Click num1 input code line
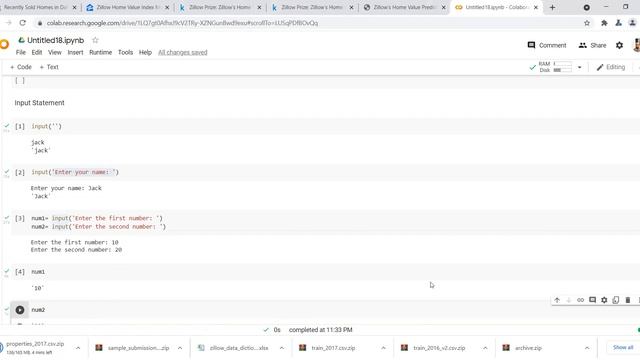Viewport: 640px width, 360px height. [x=97, y=218]
